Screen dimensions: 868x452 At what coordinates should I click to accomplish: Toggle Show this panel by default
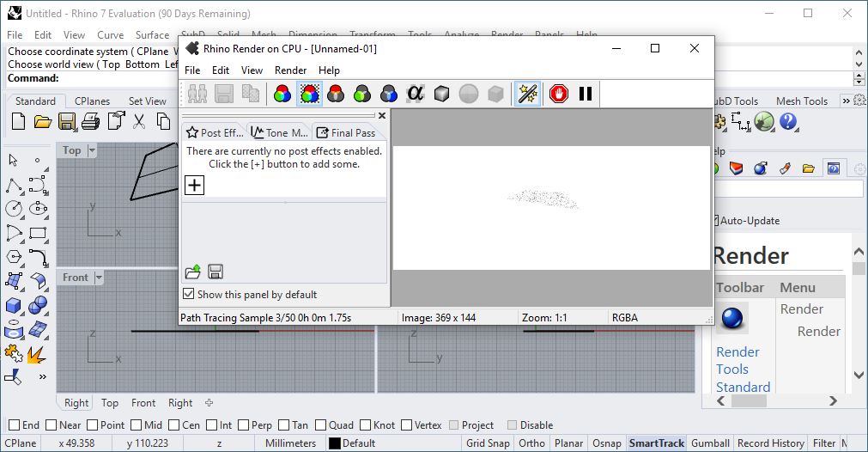click(189, 294)
